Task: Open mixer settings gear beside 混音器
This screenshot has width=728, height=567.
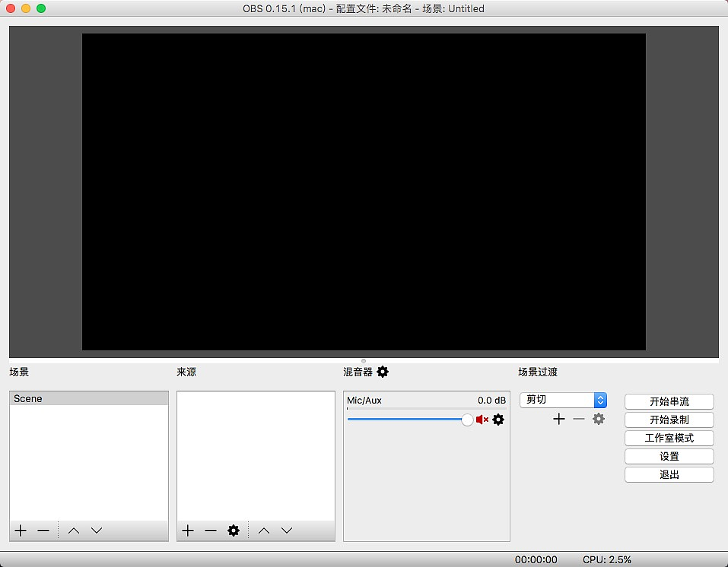Action: (383, 372)
